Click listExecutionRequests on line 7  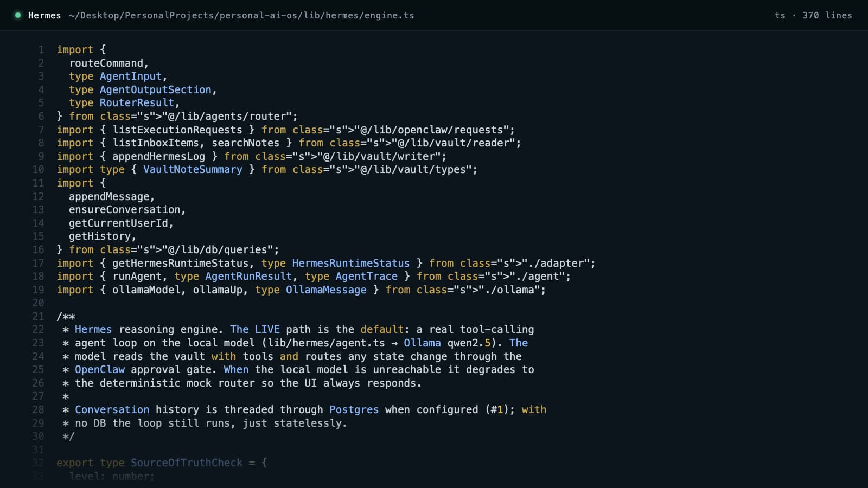[x=177, y=130]
